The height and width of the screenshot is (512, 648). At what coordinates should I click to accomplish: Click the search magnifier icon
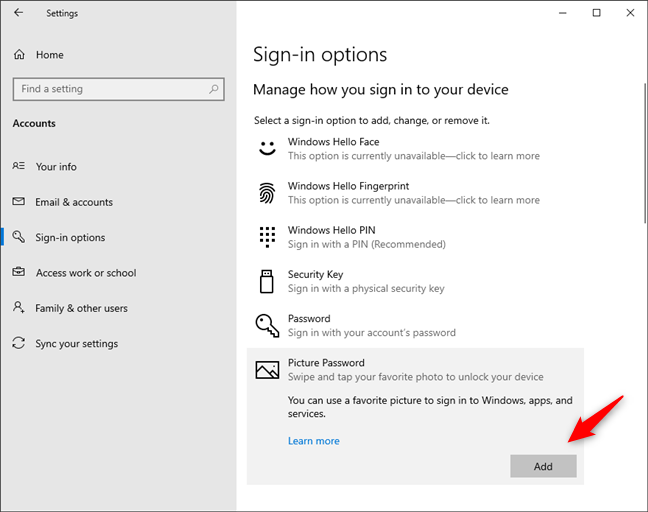click(214, 89)
